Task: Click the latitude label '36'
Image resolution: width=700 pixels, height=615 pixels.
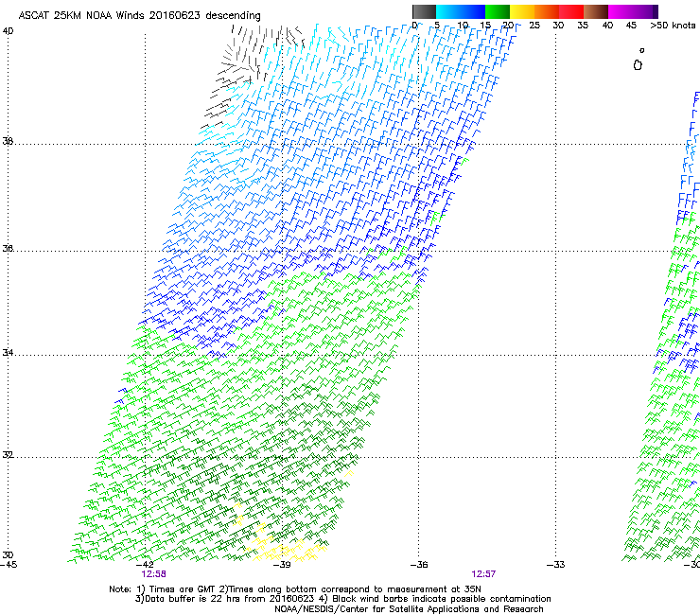Action: pos(8,248)
